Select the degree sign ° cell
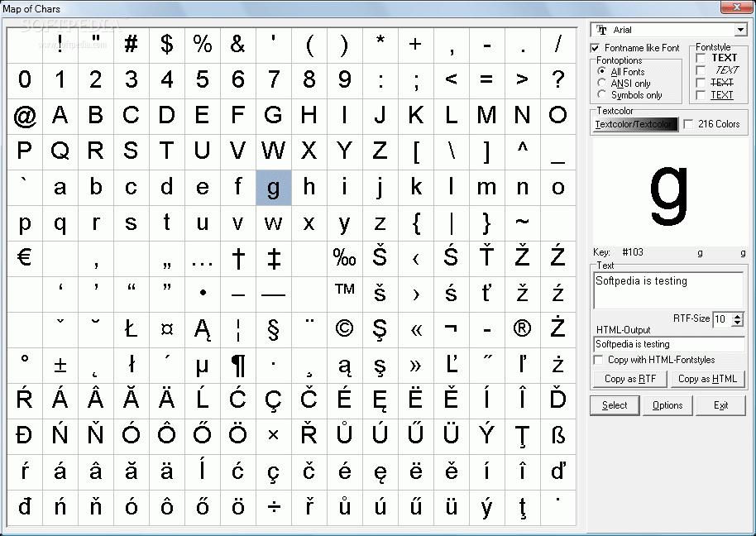The height and width of the screenshot is (536, 756). (x=25, y=366)
